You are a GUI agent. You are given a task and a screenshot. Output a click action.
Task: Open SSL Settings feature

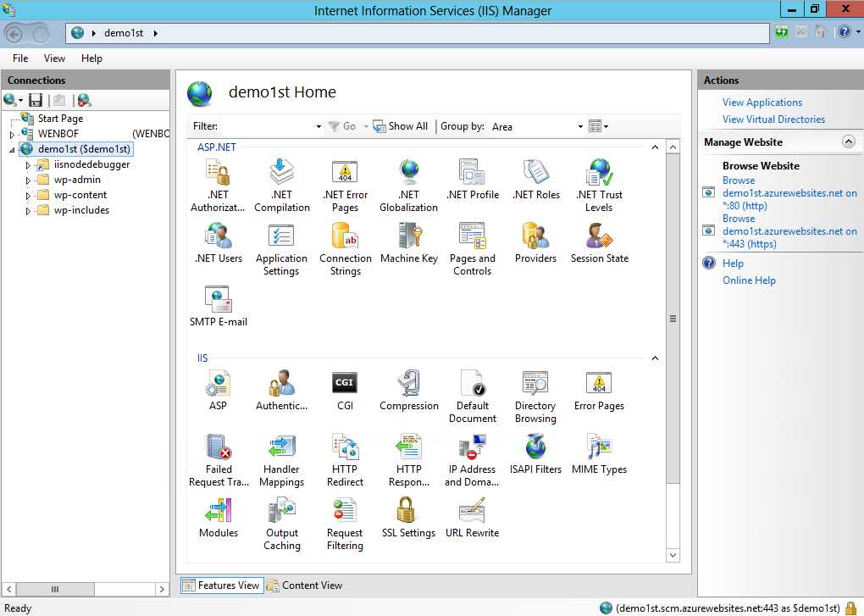click(408, 518)
